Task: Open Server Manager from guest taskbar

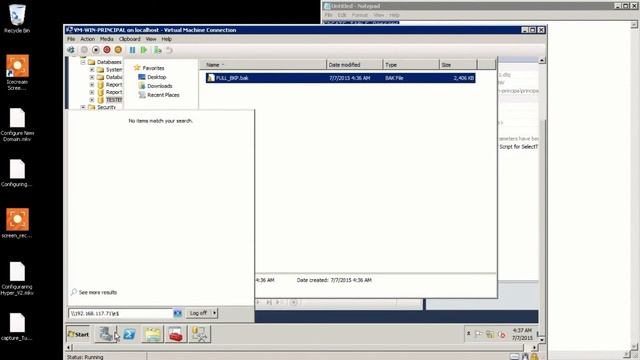Action: coord(106,334)
